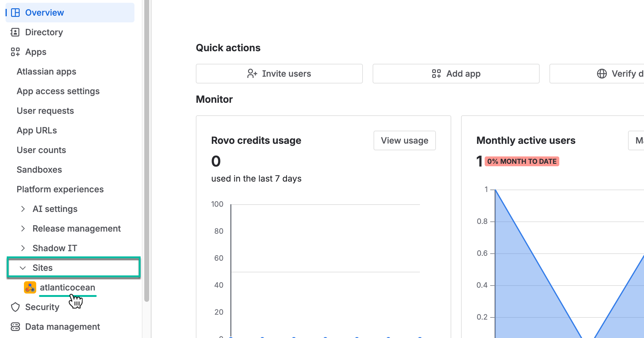Expand Release management in sidebar
The height and width of the screenshot is (338, 644).
coord(23,228)
